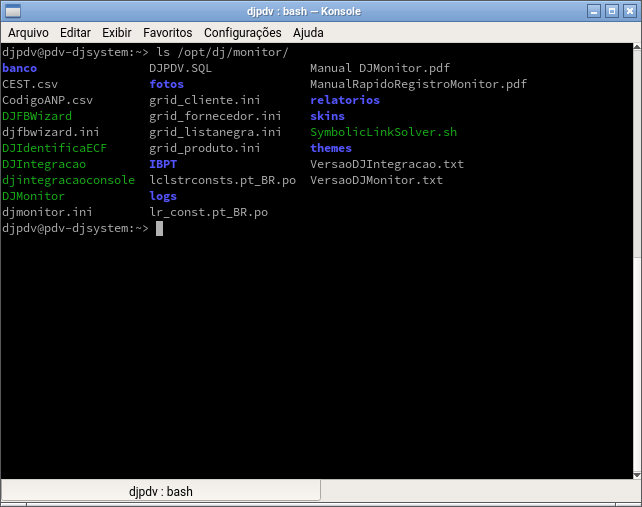Open the Favoritos menu
Image resolution: width=642 pixels, height=507 pixels.
click(x=167, y=33)
